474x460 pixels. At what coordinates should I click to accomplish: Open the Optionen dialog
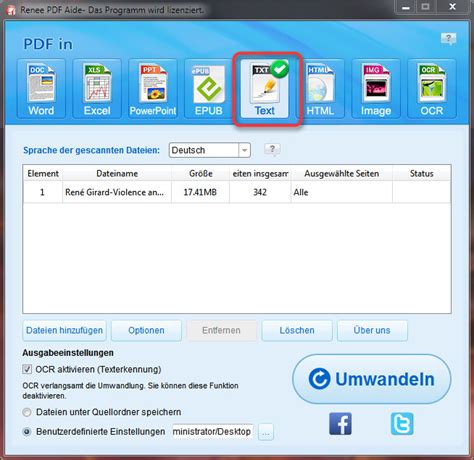tap(146, 331)
